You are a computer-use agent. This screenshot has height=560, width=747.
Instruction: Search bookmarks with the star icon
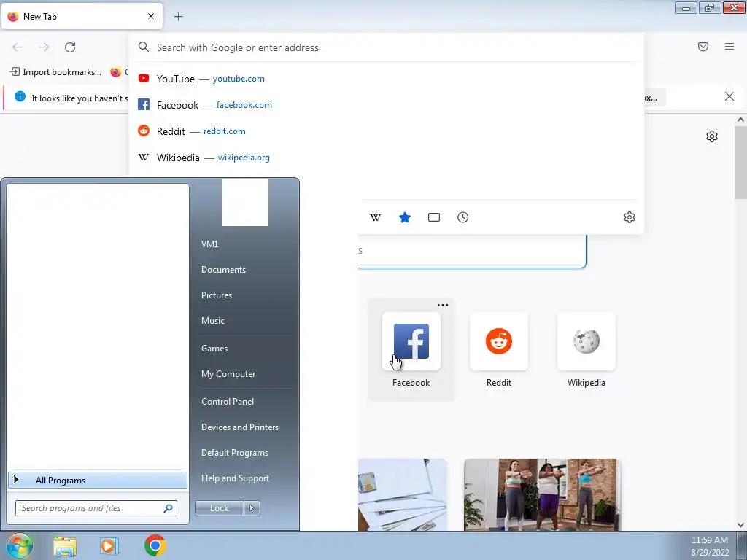point(404,217)
